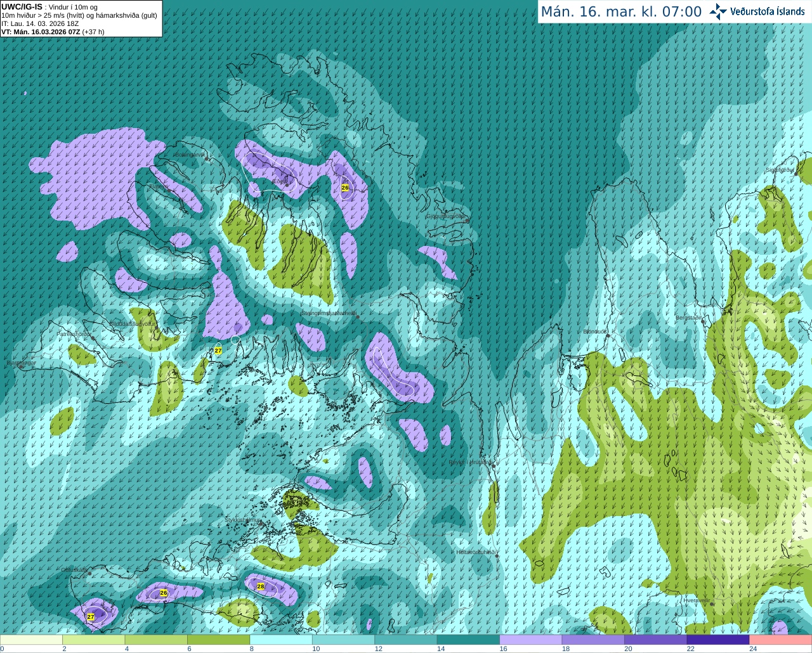
Task: Click the Bergstaðir station label
Action: tap(688, 318)
